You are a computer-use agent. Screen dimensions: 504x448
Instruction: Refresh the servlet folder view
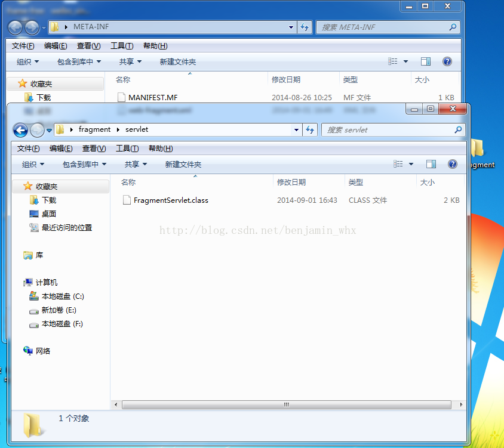click(310, 129)
